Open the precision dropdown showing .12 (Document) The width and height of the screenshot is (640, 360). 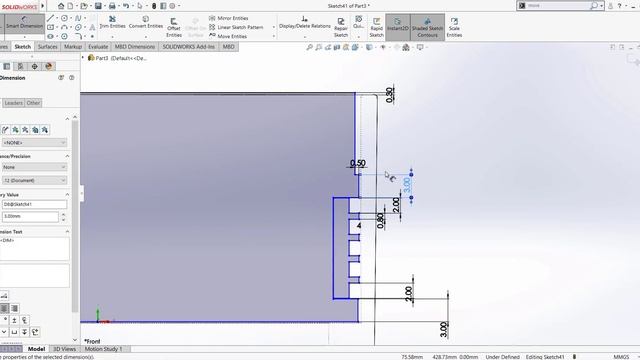(x=34, y=180)
